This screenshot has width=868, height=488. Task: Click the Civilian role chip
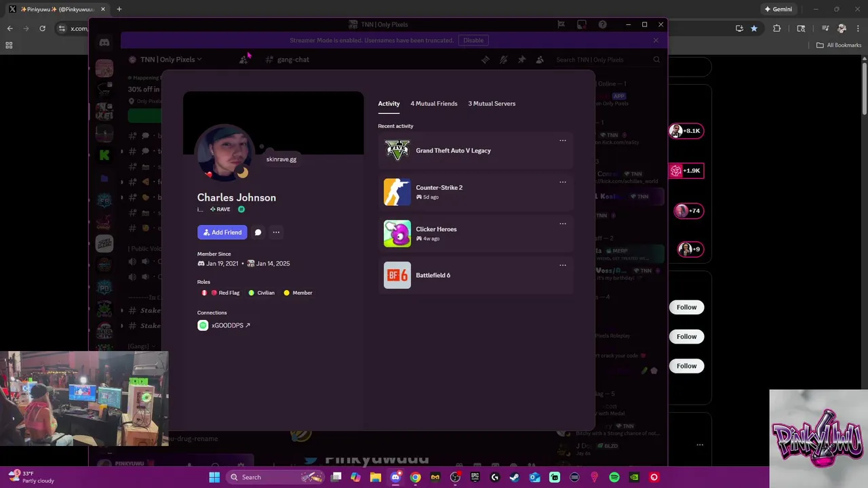pyautogui.click(x=262, y=293)
